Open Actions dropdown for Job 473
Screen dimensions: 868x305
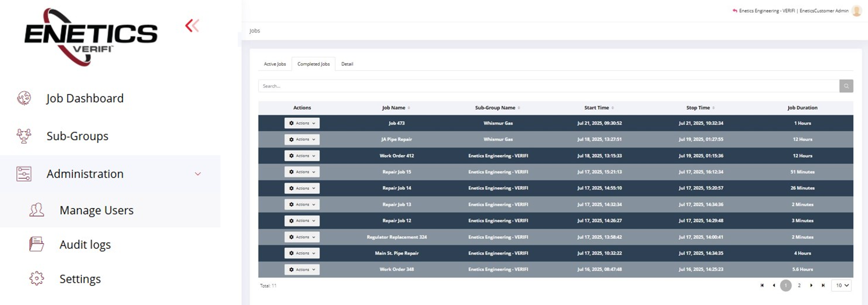coord(302,123)
